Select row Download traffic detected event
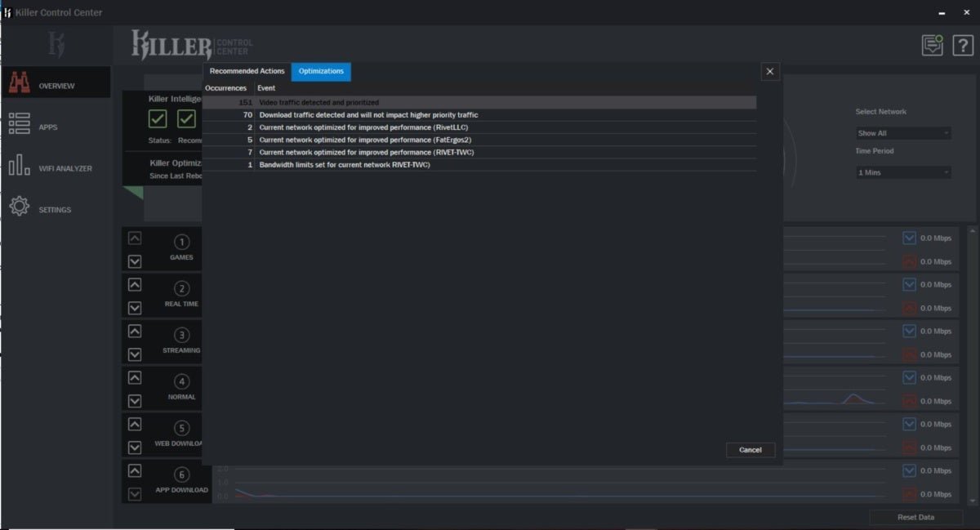 coord(479,115)
